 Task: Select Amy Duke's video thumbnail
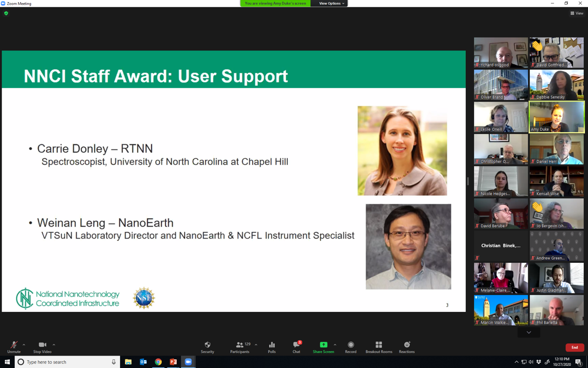coord(557,117)
